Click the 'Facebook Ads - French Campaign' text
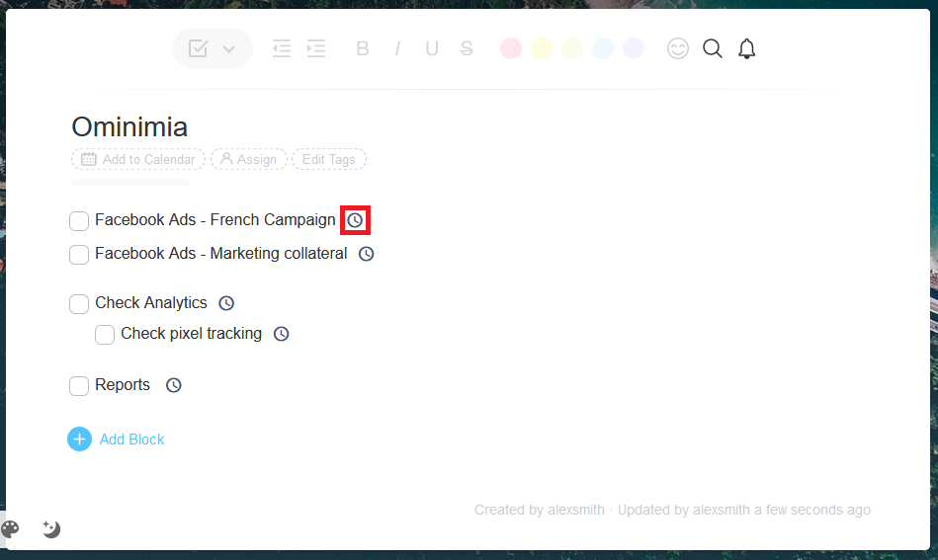The height and width of the screenshot is (560, 938). [215, 220]
